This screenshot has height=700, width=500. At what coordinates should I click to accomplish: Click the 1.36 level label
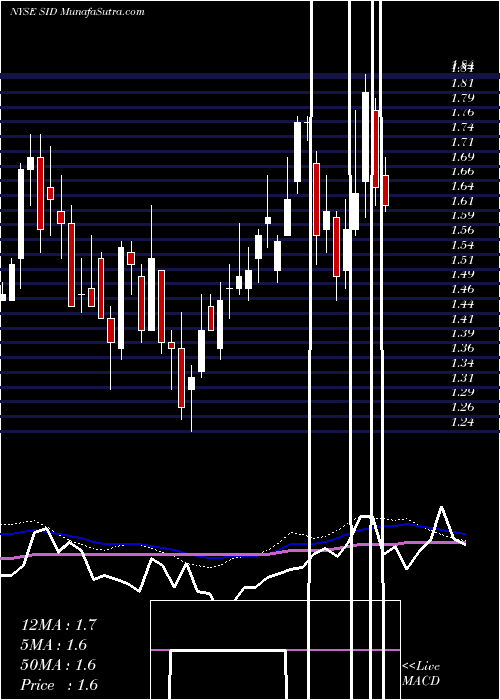(x=462, y=348)
